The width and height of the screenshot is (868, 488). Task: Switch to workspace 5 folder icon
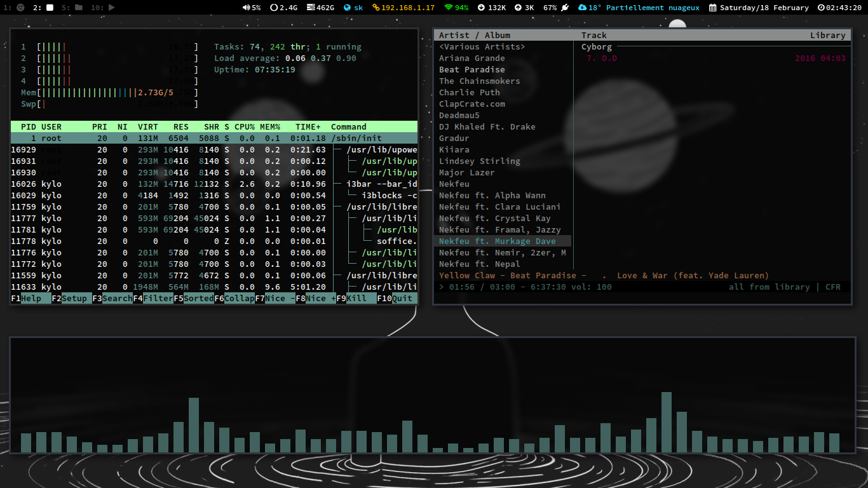pyautogui.click(x=72, y=8)
